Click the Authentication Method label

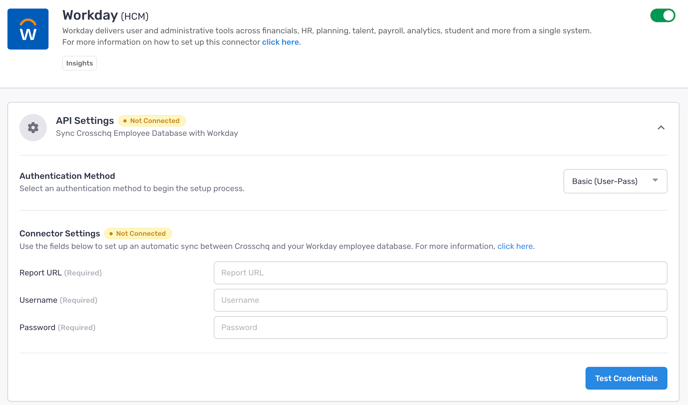[x=67, y=176]
